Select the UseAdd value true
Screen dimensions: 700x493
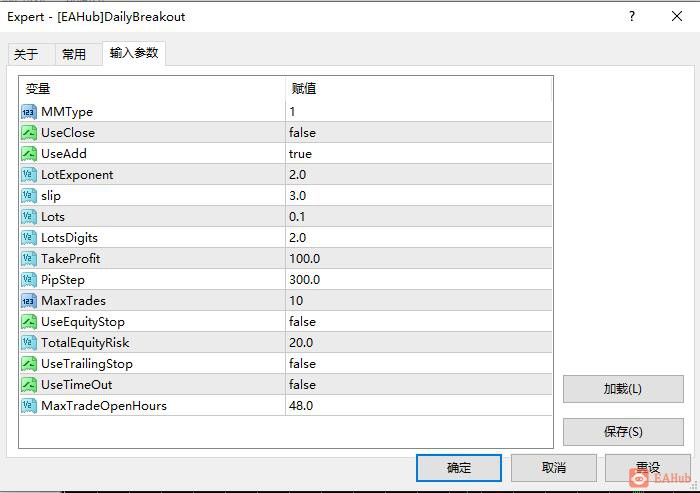(x=300, y=154)
